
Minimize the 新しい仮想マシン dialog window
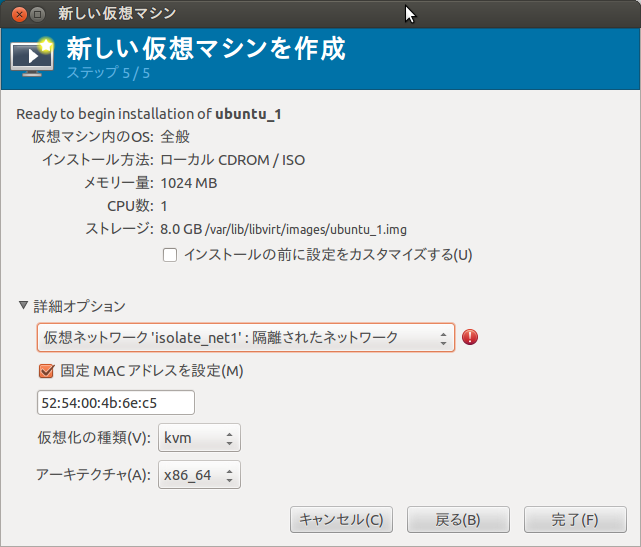click(x=37, y=14)
